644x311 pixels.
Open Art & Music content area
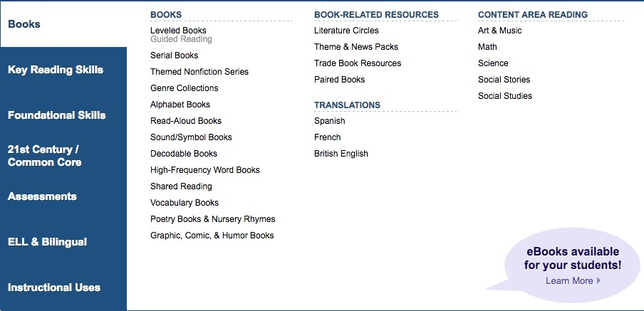pos(499,31)
